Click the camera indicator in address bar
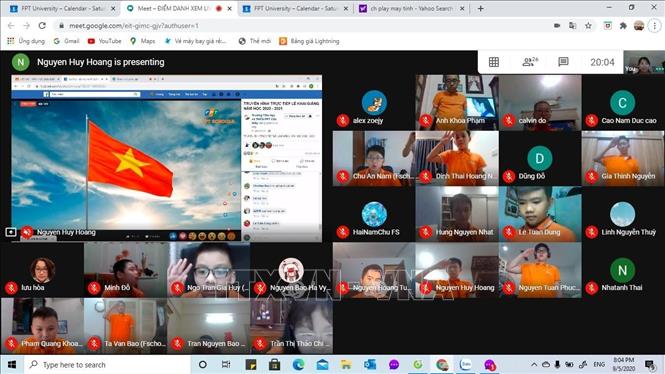Viewport: 665px width, 374px height. tap(557, 25)
